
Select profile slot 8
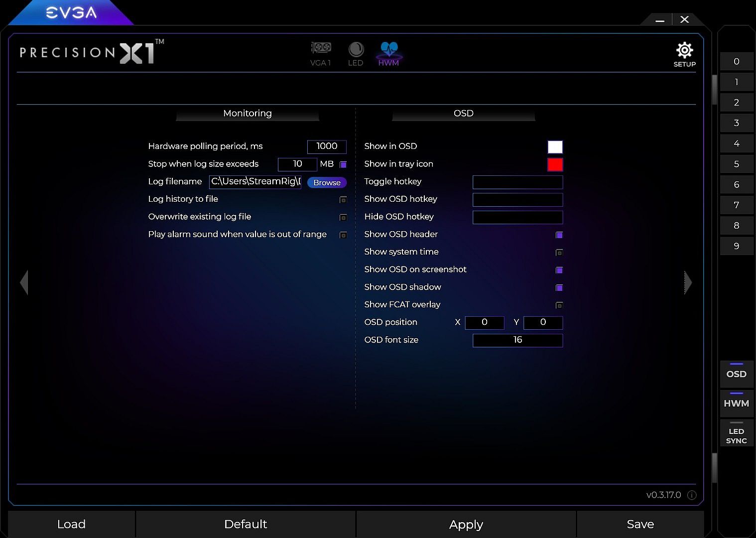tap(737, 226)
